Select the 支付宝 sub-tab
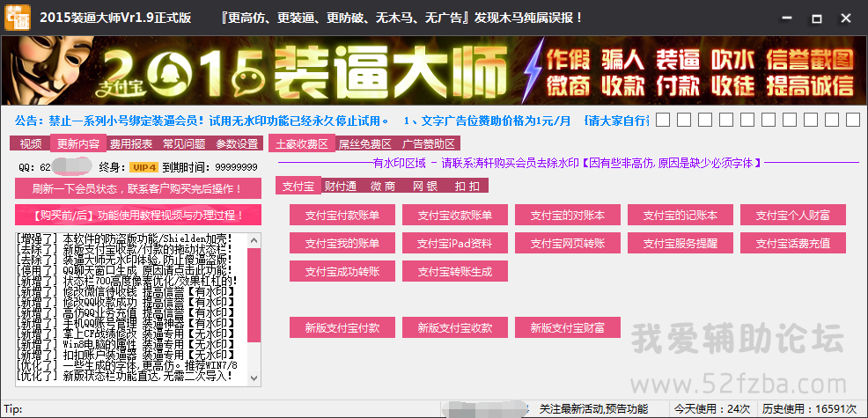The height and width of the screenshot is (418, 868). coord(298,186)
